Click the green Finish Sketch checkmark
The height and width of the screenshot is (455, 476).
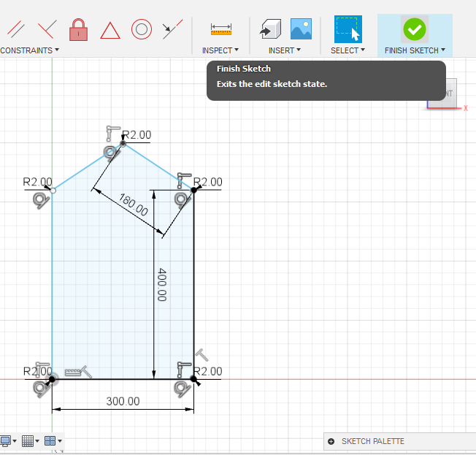[x=415, y=29]
